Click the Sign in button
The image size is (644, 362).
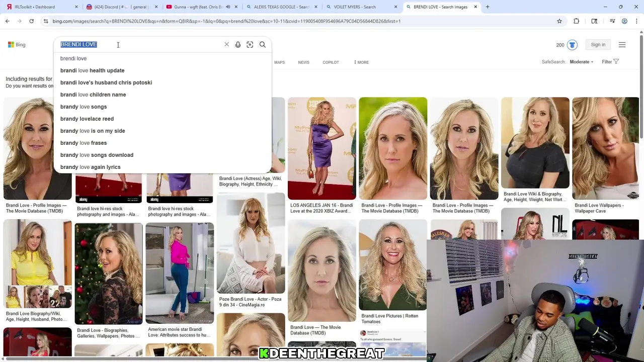click(598, 45)
